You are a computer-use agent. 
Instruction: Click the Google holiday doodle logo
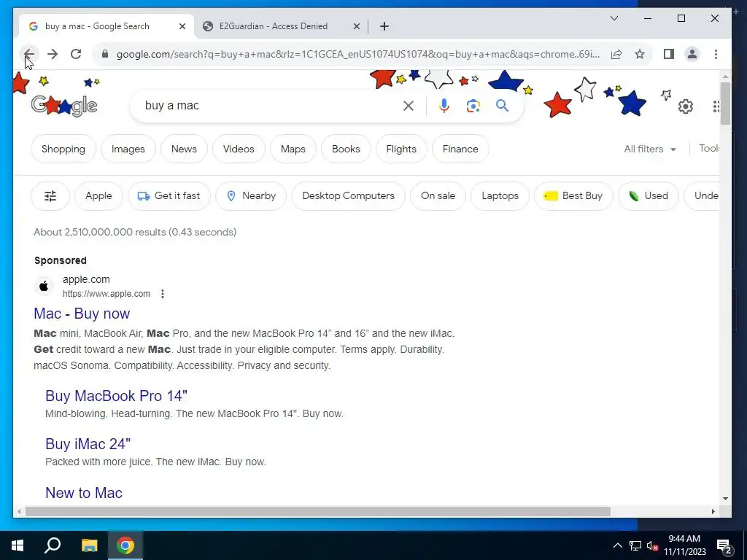click(64, 106)
